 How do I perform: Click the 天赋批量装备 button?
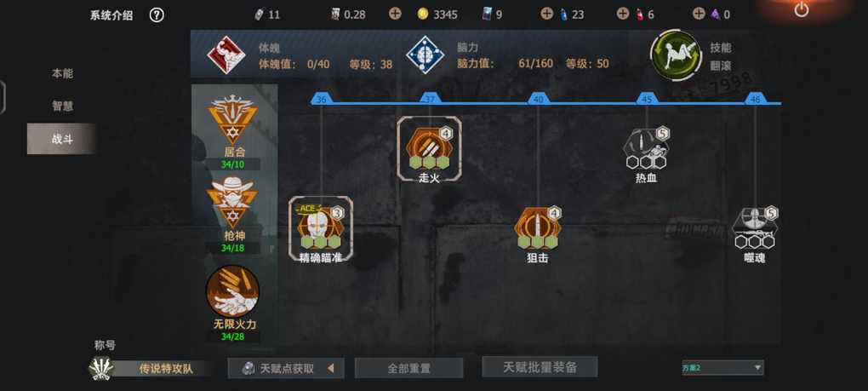coord(540,367)
